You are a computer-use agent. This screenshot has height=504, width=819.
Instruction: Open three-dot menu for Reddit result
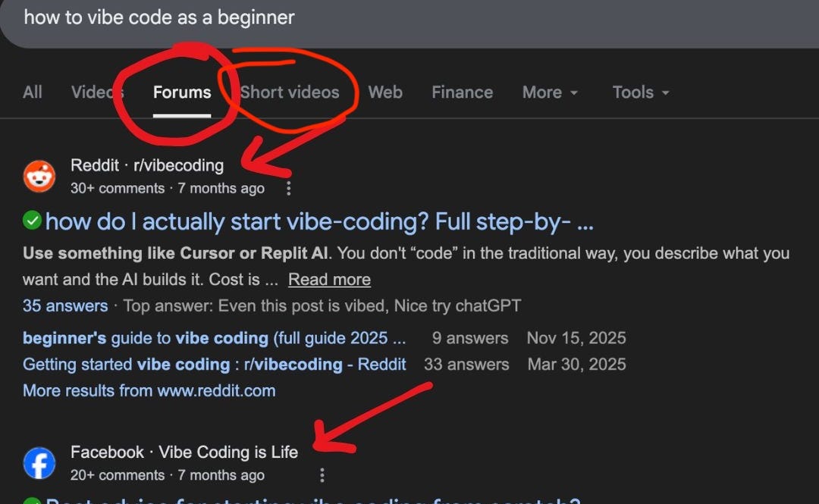tap(288, 188)
